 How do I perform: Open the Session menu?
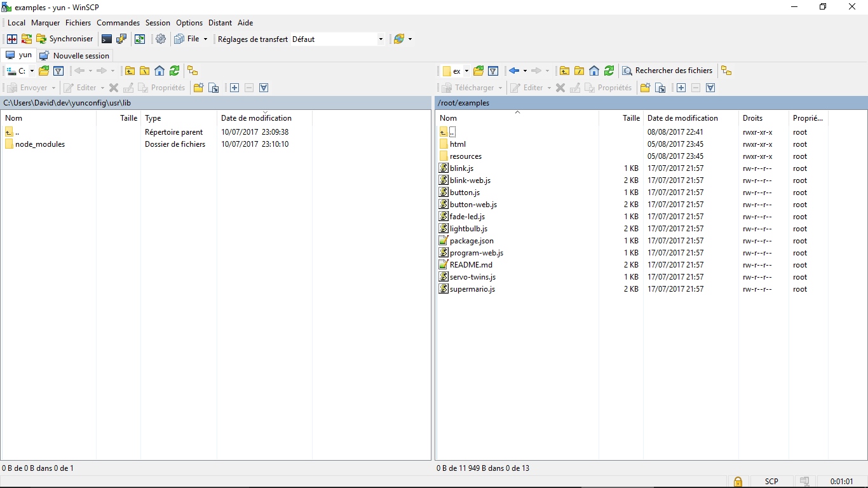pyautogui.click(x=158, y=22)
